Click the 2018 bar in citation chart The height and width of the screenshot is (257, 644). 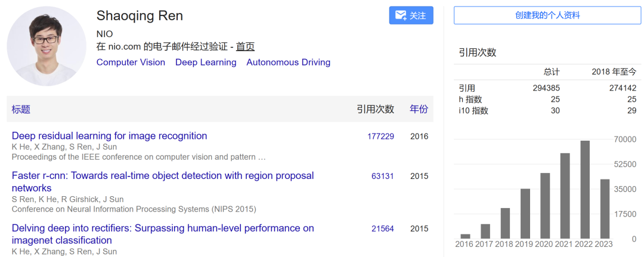click(505, 224)
